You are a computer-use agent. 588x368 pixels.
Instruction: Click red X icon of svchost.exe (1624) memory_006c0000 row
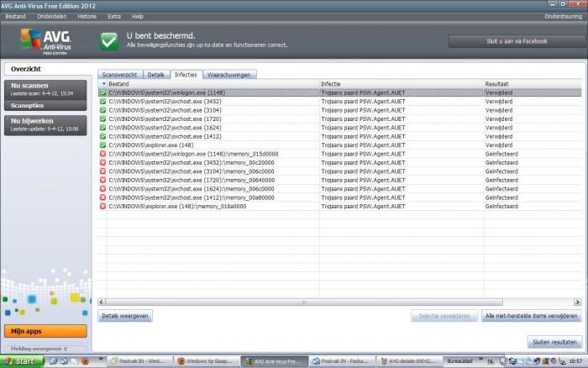(102, 189)
